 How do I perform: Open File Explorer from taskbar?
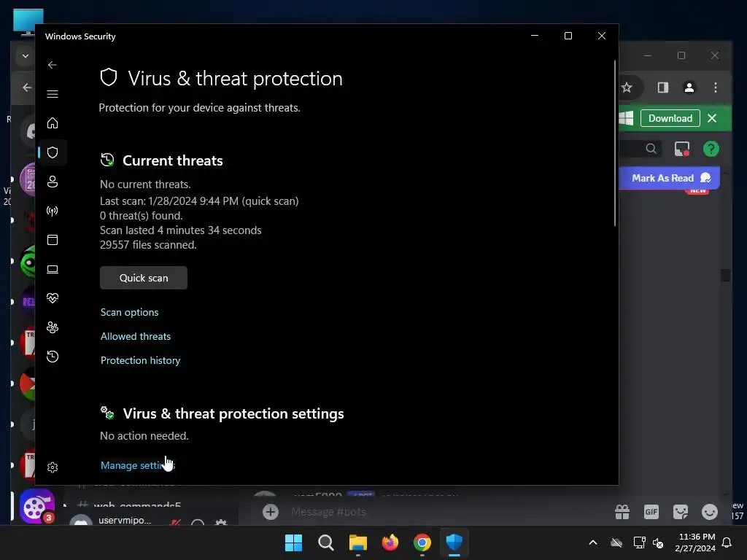pos(357,542)
